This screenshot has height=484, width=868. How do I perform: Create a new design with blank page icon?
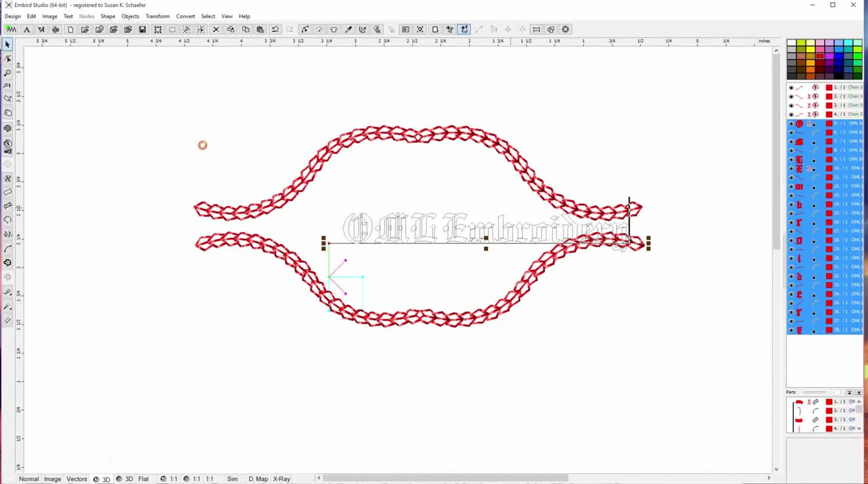71,29
